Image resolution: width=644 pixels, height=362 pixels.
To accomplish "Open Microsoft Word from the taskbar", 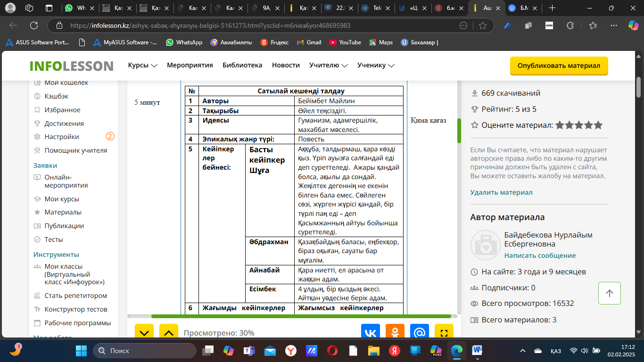I will tap(477, 351).
